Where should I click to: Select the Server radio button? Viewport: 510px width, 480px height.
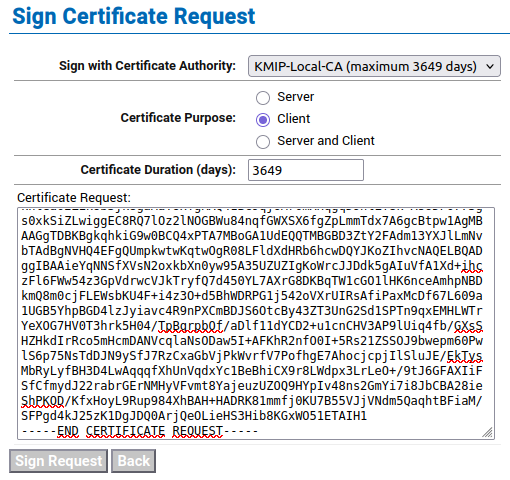point(263,98)
